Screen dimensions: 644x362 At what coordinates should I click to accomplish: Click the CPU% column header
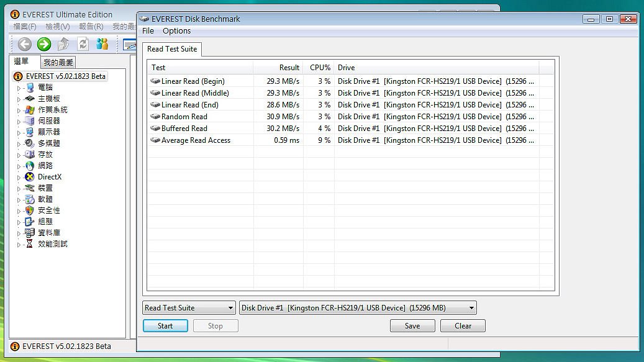pyautogui.click(x=319, y=67)
